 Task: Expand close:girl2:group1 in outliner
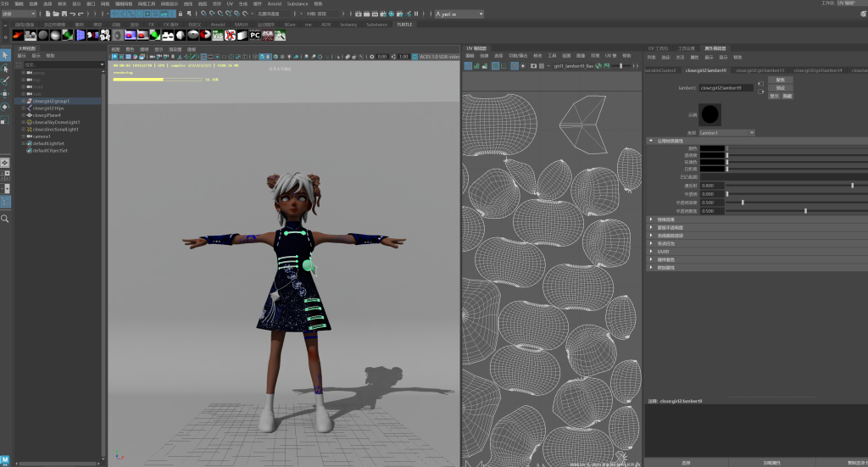23,101
